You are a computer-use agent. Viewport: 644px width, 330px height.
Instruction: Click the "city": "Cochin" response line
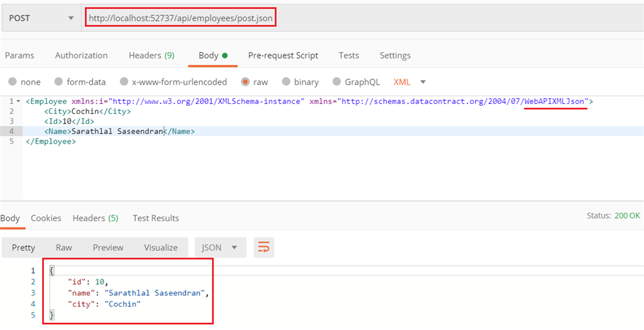tap(104, 304)
